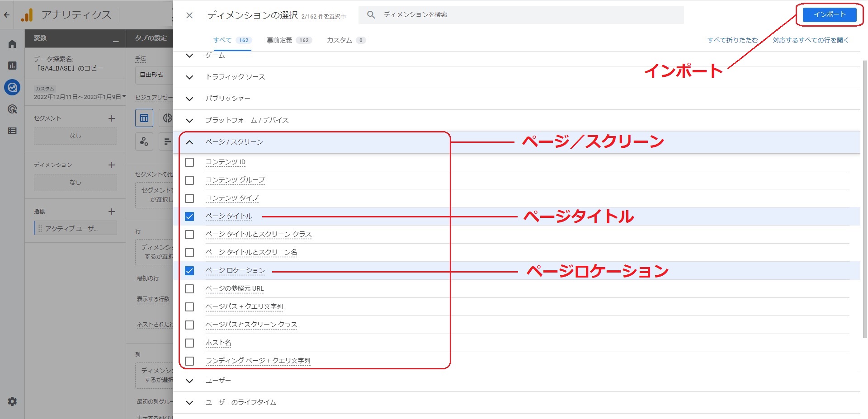Click the ページ ロケーション dimension label
This screenshot has width=868, height=419.
(x=235, y=270)
